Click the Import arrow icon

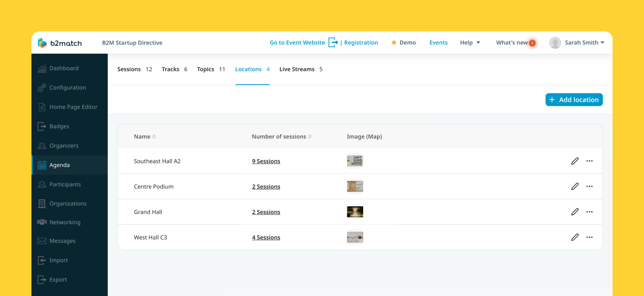(x=42, y=260)
